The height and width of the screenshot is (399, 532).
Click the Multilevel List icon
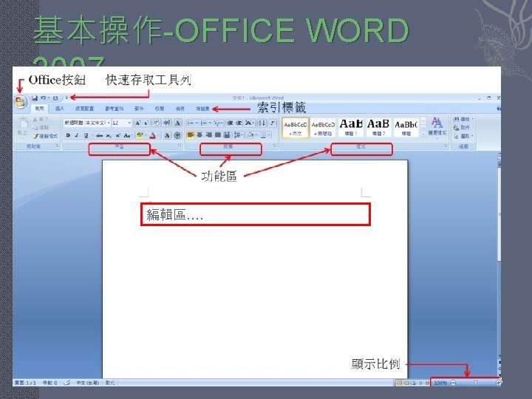tap(217, 123)
